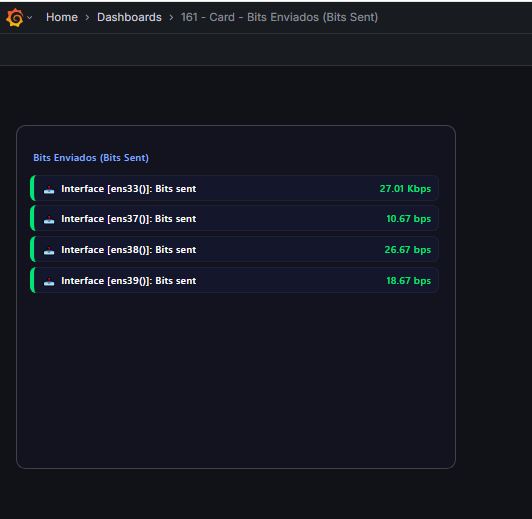
Task: Click the Grafana logo icon
Action: click(15, 17)
